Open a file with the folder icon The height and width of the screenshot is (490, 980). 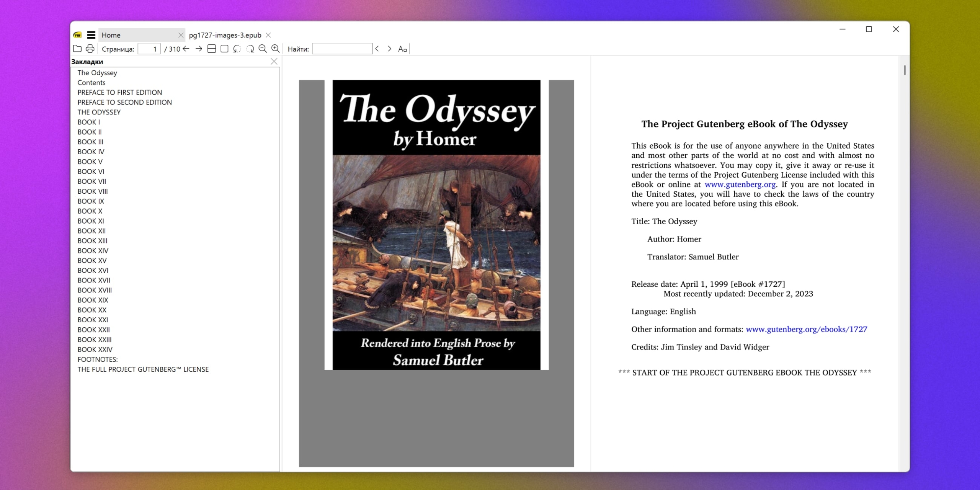pos(77,49)
